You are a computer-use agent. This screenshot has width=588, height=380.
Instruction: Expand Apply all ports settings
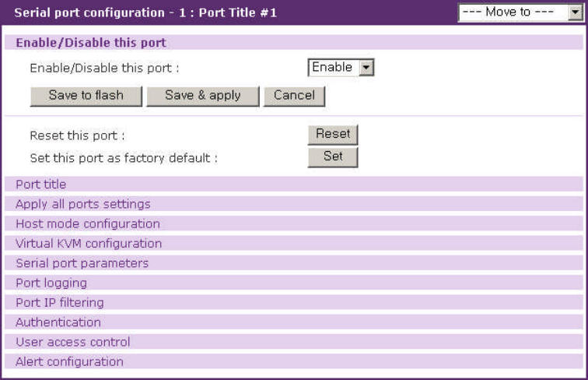click(83, 204)
